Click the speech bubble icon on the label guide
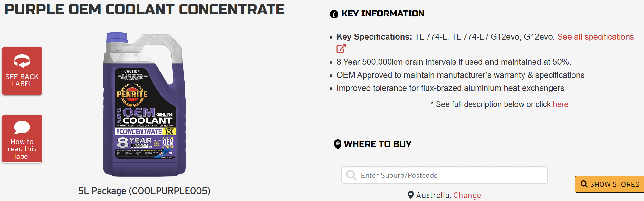Screen dimensions: 644x201 [22, 128]
